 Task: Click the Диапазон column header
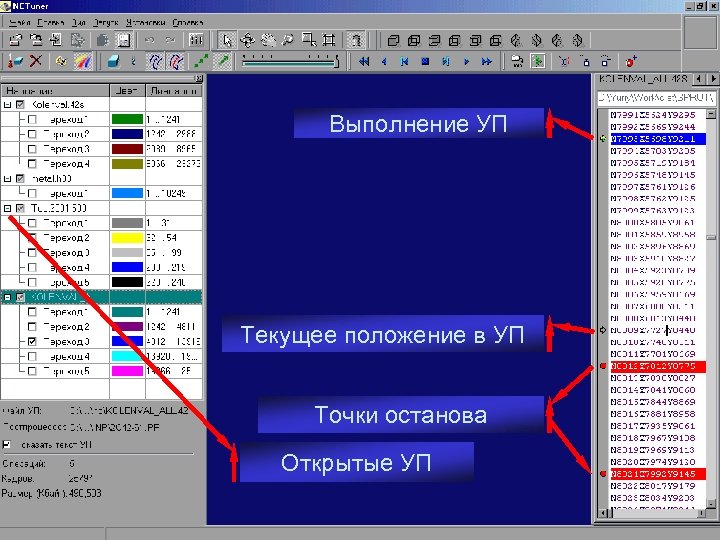click(174, 91)
